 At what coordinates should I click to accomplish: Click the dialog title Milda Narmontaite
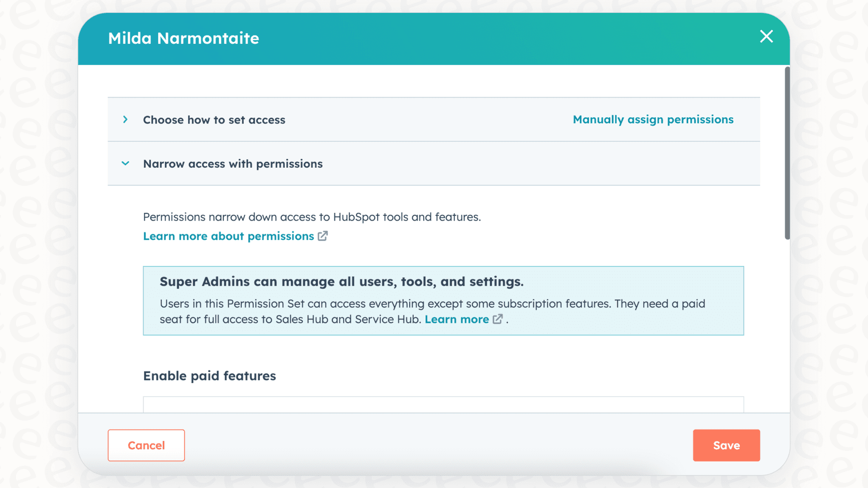[x=183, y=38]
